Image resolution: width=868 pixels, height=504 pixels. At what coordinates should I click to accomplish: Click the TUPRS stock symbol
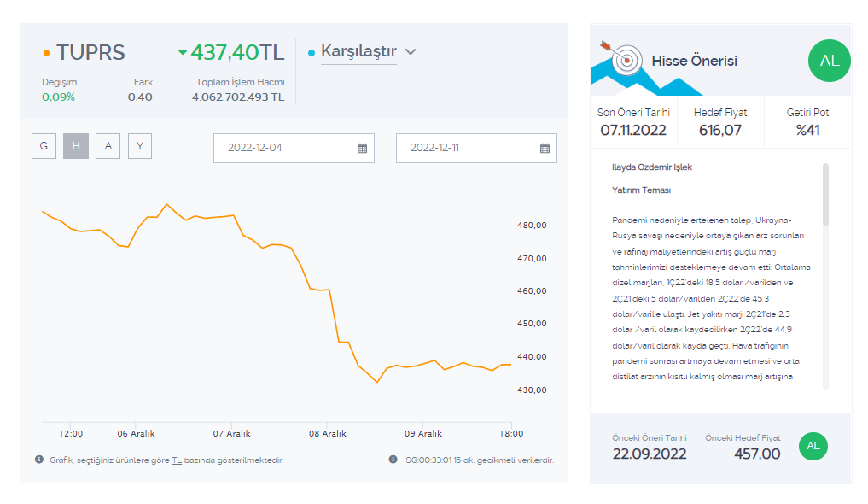(x=90, y=53)
